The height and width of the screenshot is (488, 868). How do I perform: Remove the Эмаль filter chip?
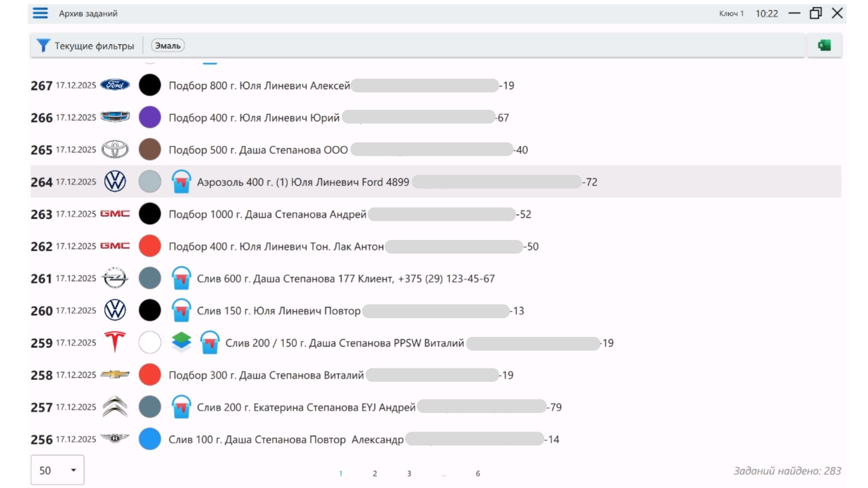point(168,46)
